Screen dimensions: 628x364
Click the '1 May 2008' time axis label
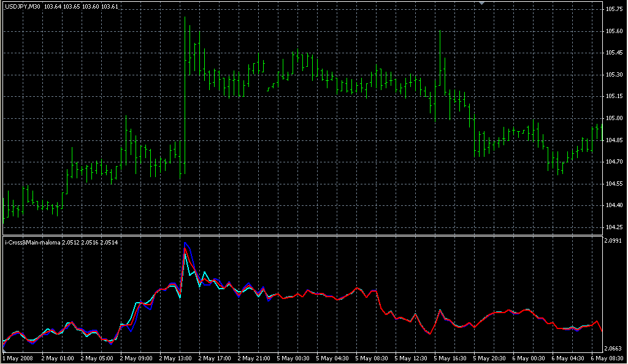pyautogui.click(x=17, y=358)
